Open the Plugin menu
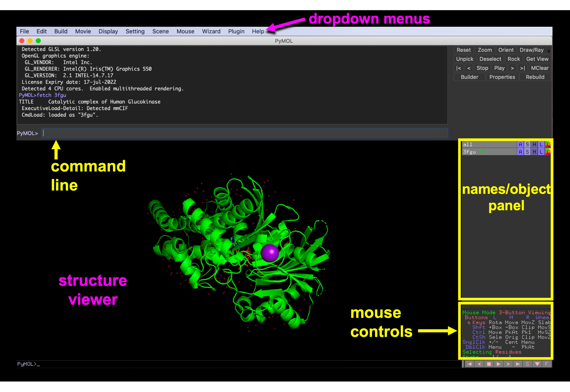This screenshot has width=570, height=392. (x=236, y=32)
